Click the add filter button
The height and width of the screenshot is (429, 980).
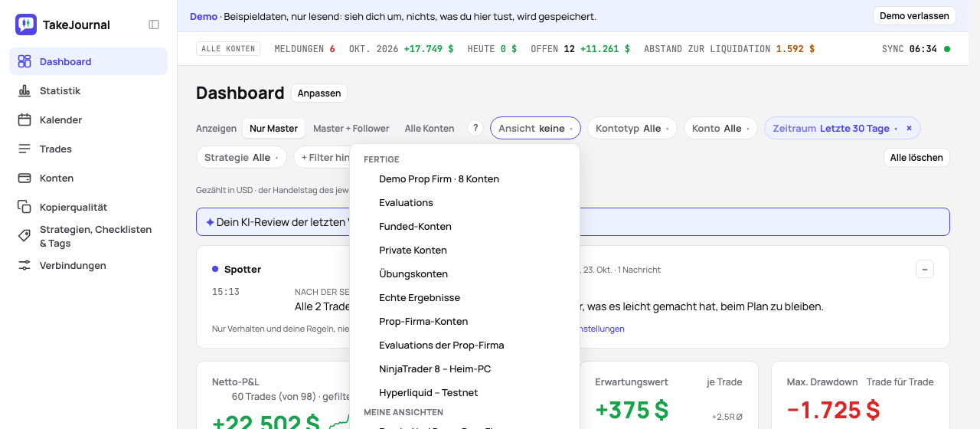click(322, 157)
